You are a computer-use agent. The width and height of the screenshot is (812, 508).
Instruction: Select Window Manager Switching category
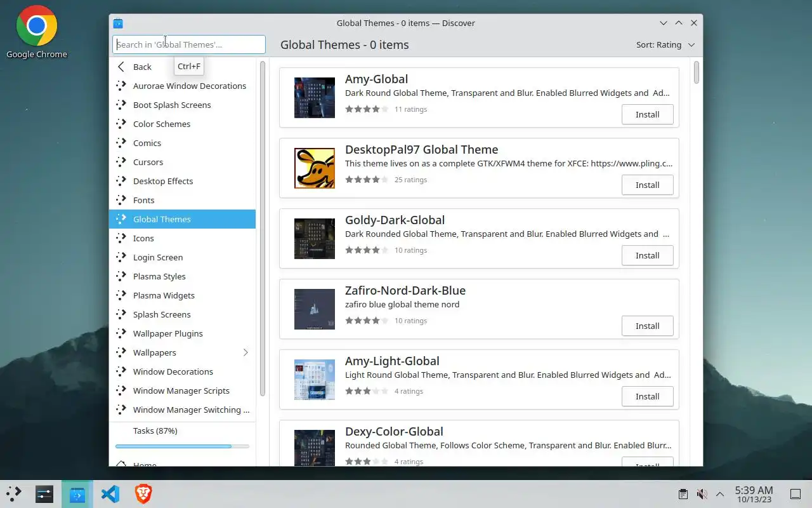click(x=183, y=410)
